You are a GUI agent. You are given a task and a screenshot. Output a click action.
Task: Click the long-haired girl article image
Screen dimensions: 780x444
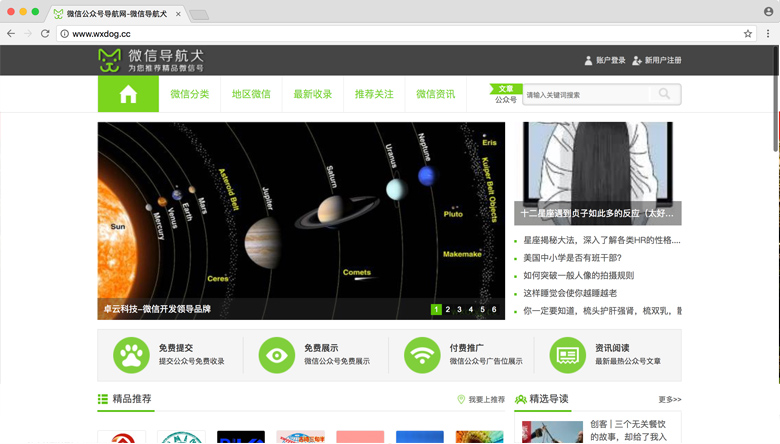pyautogui.click(x=597, y=174)
